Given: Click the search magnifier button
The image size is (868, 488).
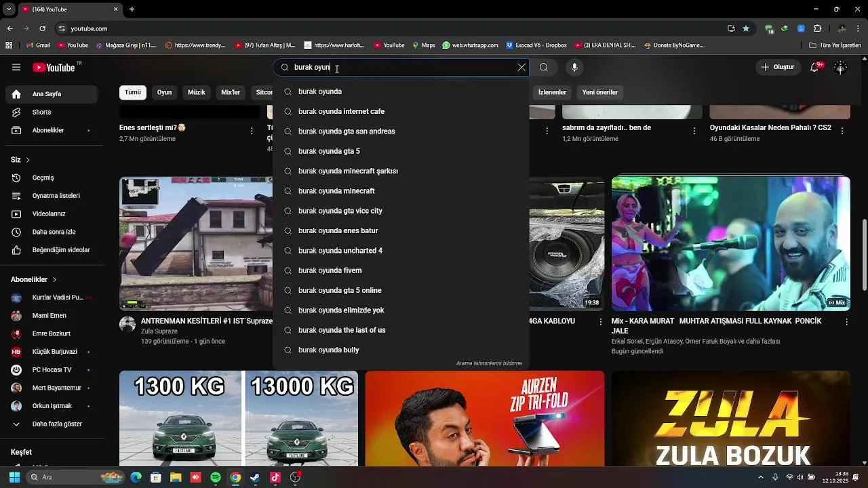Looking at the screenshot, I should 544,67.
